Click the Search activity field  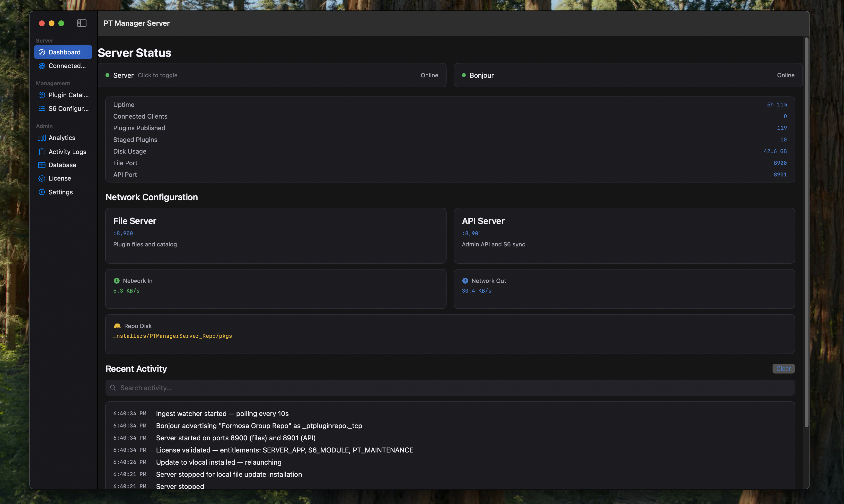(x=450, y=388)
